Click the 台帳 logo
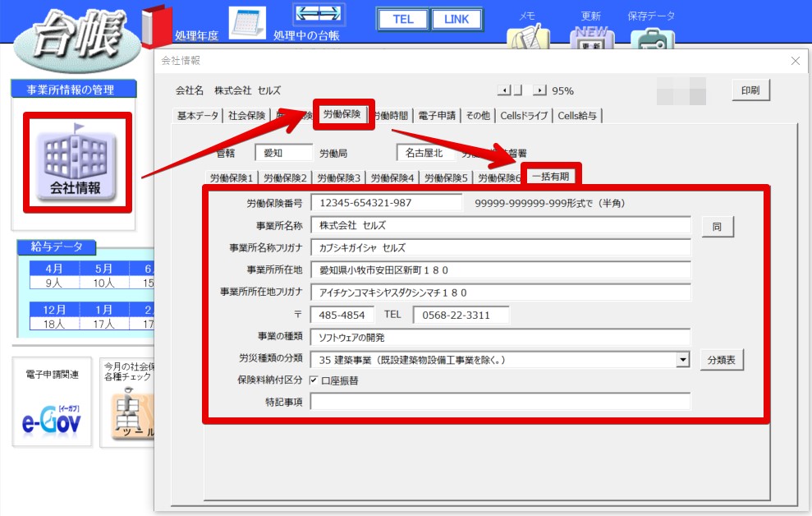 tap(78, 40)
